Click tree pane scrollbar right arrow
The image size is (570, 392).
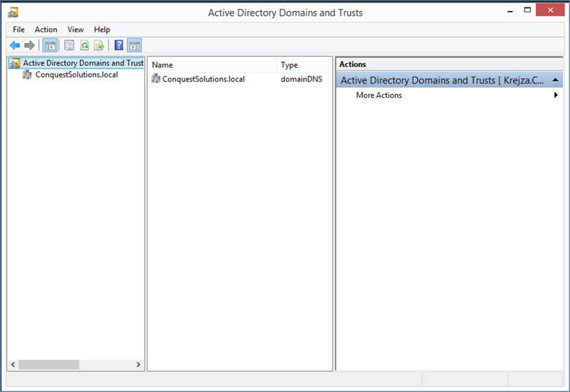(138, 365)
